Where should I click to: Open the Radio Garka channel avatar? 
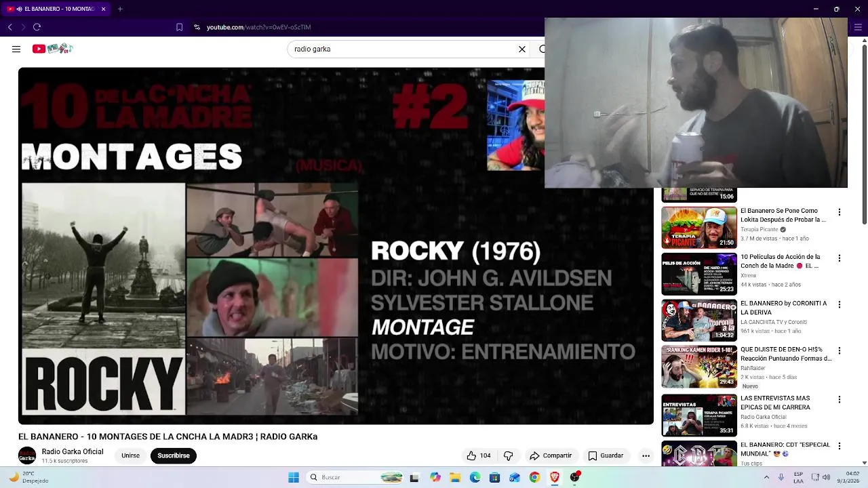pos(27,455)
